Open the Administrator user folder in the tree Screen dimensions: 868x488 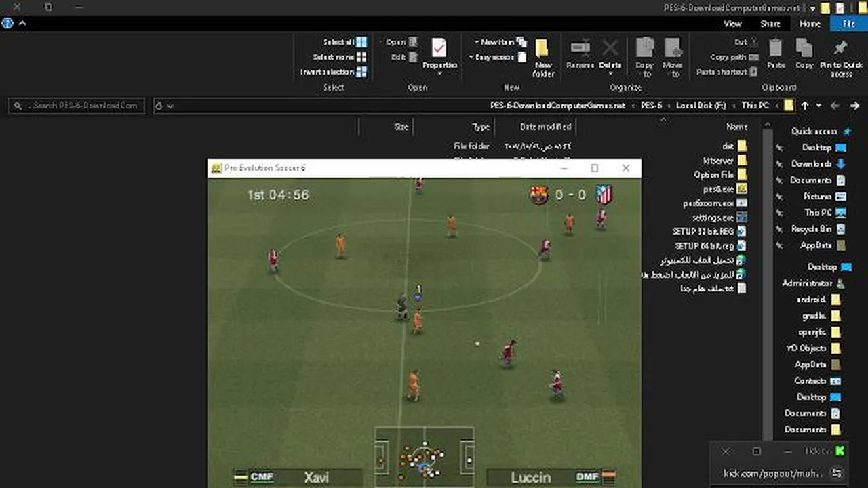pyautogui.click(x=813, y=283)
